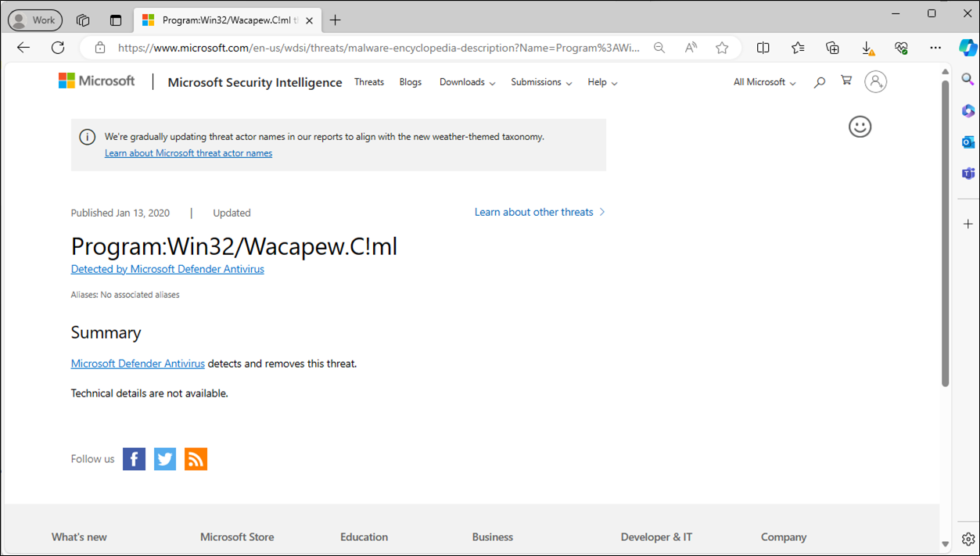The image size is (980, 556).
Task: Click the Program:Win32/Wacapew.C!ml heading
Action: tap(234, 246)
